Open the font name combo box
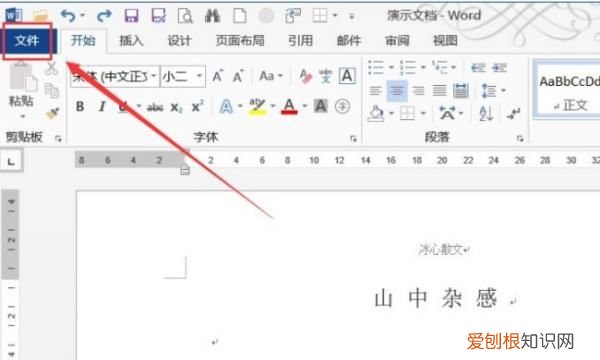This screenshot has width=600, height=360. coord(114,76)
